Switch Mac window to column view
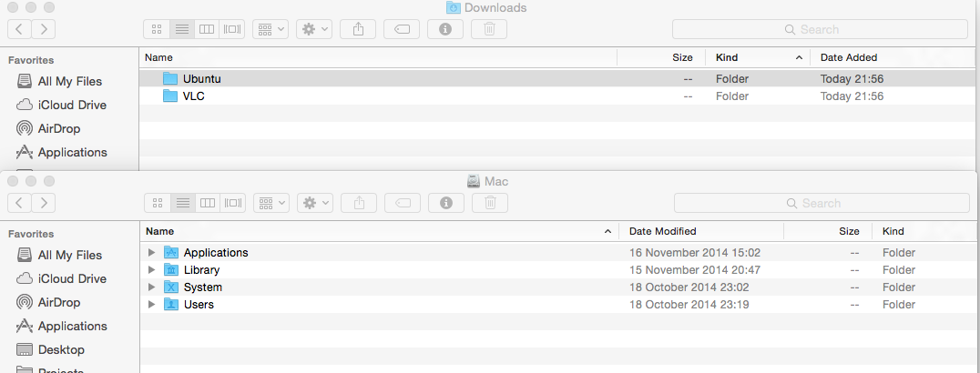The height and width of the screenshot is (373, 980). click(x=208, y=203)
